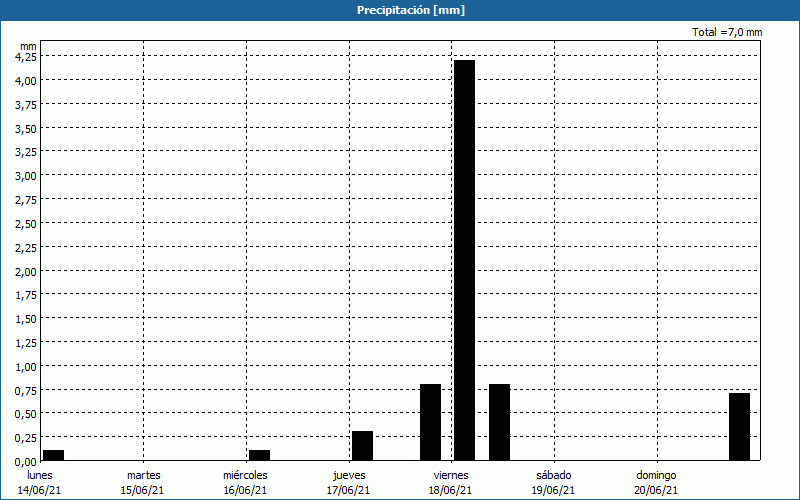This screenshot has width=800, height=500.
Task: Click the small bar at lunes start
Action: tap(53, 455)
